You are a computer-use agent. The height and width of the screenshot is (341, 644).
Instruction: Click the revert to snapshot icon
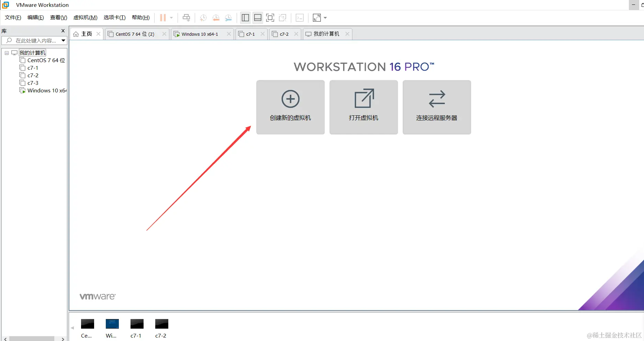216,18
